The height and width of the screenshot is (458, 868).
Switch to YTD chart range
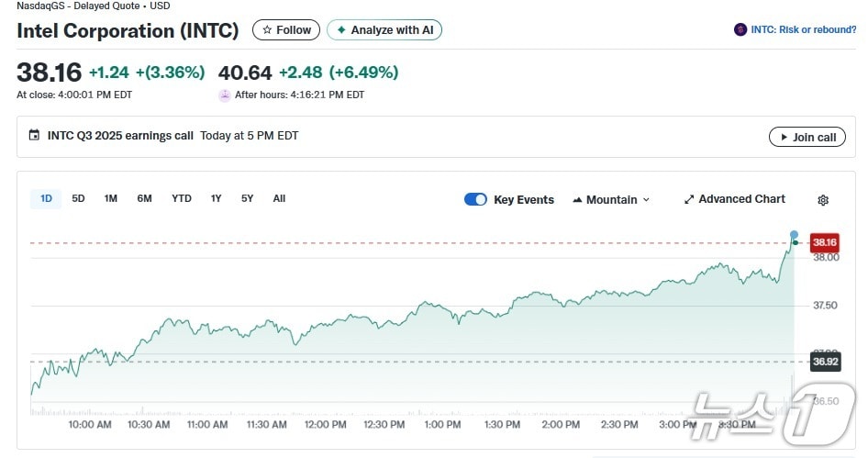(182, 198)
